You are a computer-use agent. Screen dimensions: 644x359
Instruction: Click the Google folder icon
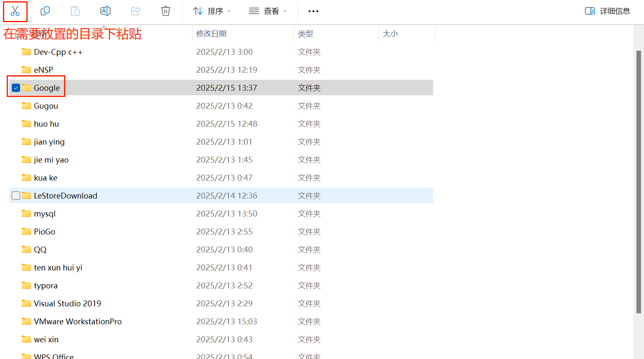click(x=26, y=88)
